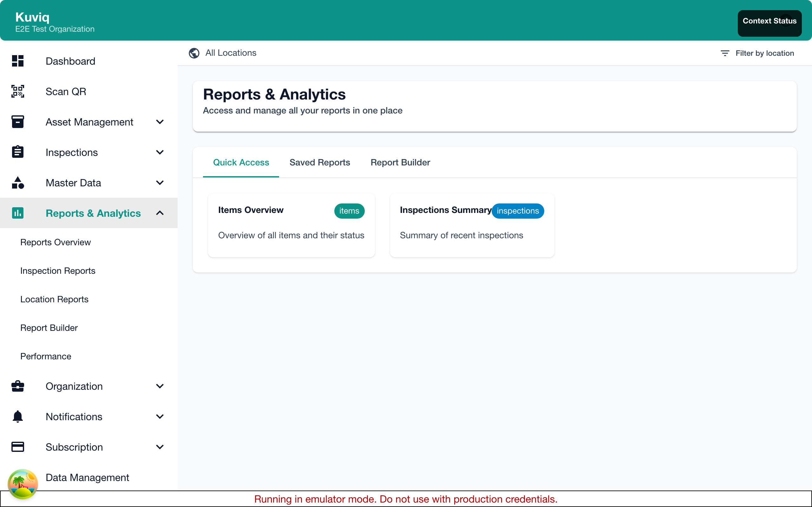The width and height of the screenshot is (812, 507).
Task: Open the Dashboard icon in sidebar
Action: tap(17, 61)
